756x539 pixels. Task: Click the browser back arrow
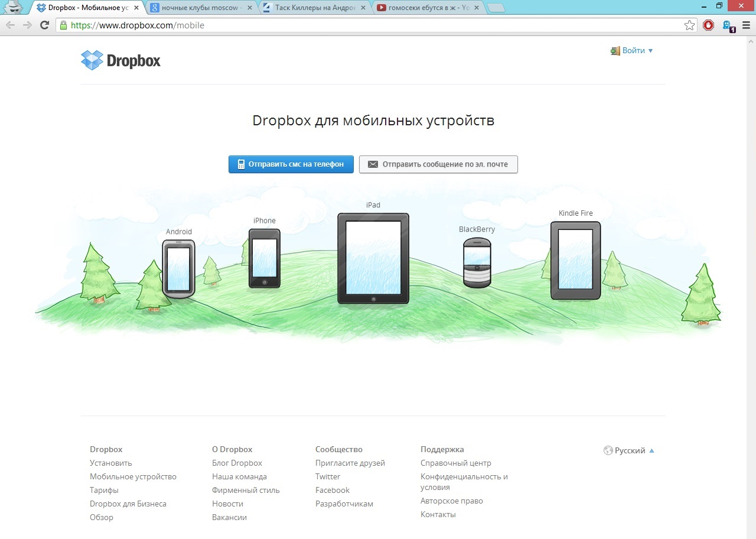[10, 25]
